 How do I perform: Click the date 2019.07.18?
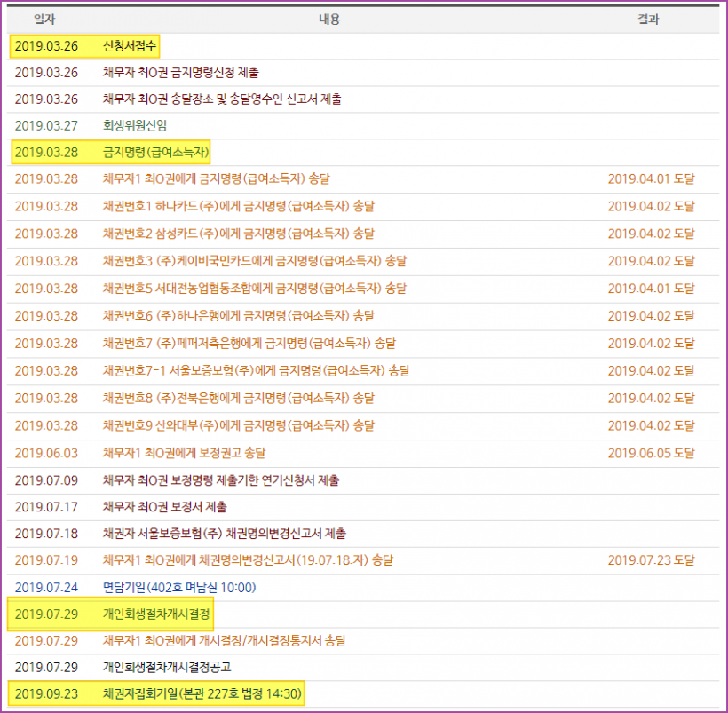(x=46, y=534)
